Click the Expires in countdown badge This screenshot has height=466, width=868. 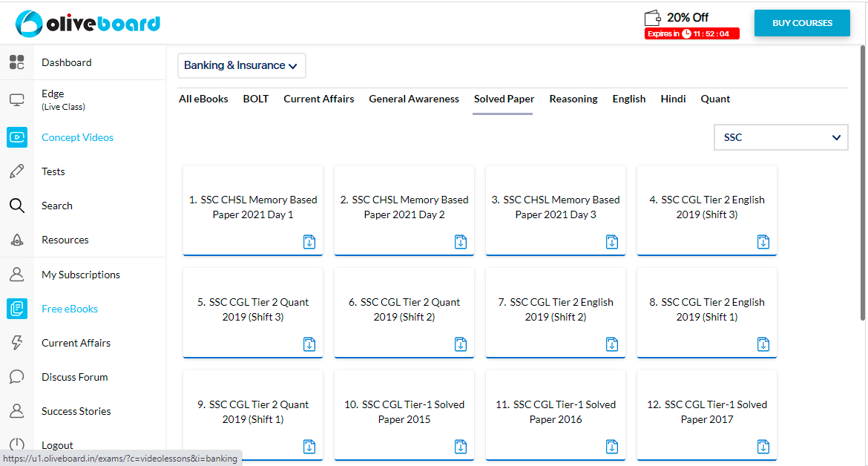coord(692,33)
